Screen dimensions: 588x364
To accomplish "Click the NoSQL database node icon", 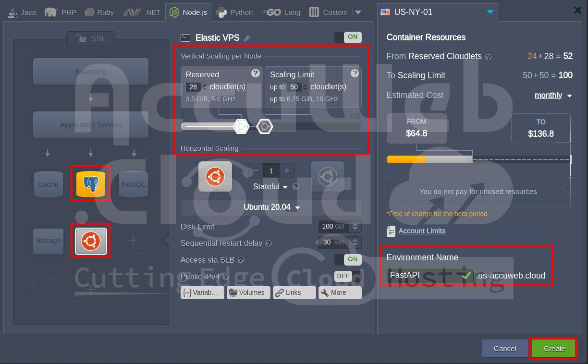I will 133,184.
